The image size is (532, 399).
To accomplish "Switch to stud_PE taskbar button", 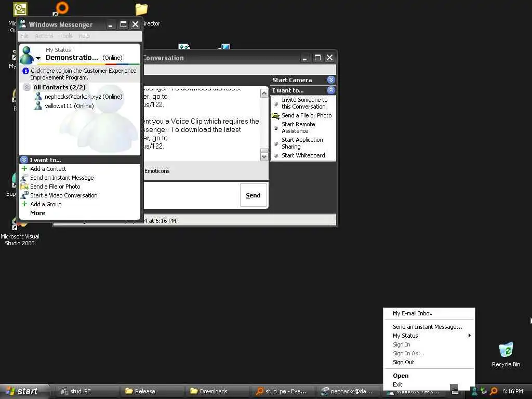I will point(86,391).
